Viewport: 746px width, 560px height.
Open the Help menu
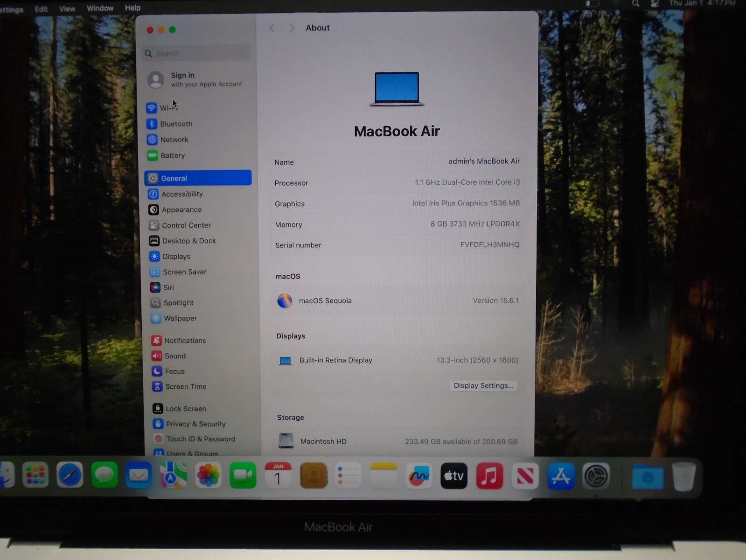[x=132, y=8]
